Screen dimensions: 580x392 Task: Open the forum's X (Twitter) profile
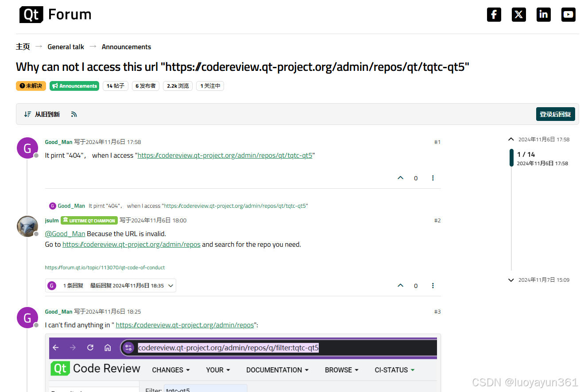click(x=519, y=14)
